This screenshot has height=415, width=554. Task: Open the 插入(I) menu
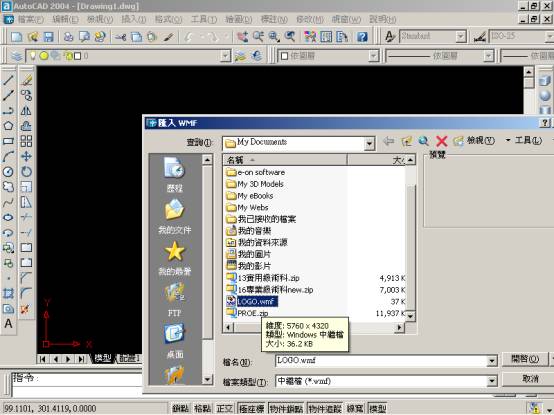134,19
